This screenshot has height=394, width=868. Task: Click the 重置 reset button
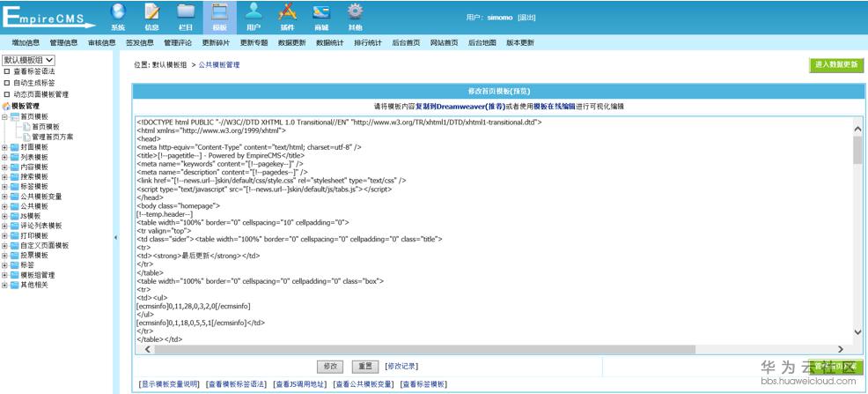click(x=364, y=367)
